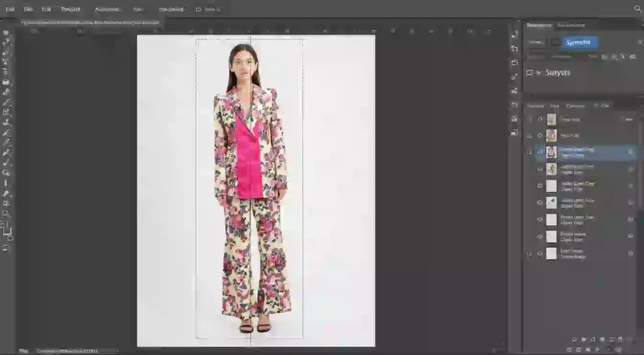Toggle visibility of the top-most layer
This screenshot has width=644, height=355.
coord(540,119)
